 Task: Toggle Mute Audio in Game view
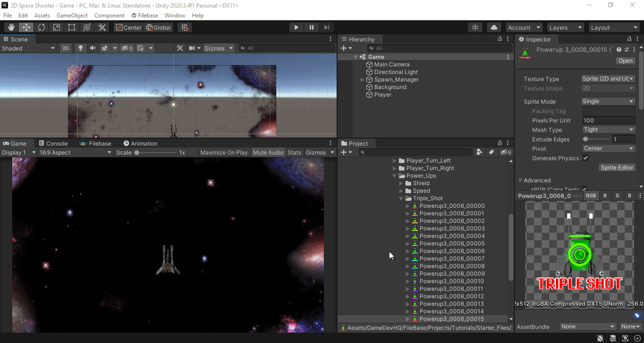pyautogui.click(x=268, y=152)
